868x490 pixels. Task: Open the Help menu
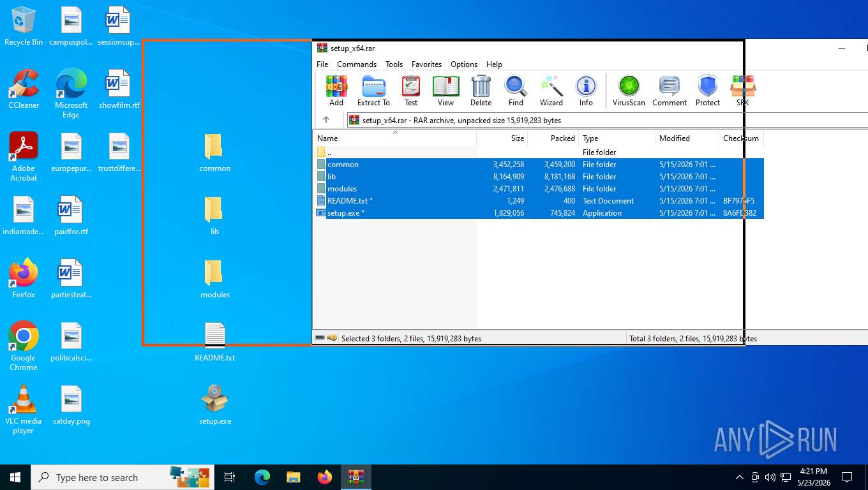pyautogui.click(x=495, y=64)
